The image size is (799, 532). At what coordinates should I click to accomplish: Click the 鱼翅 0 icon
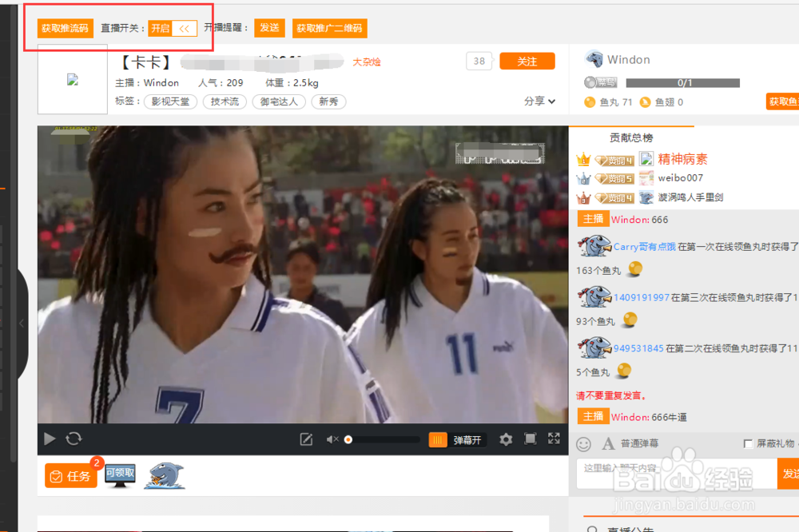point(645,102)
